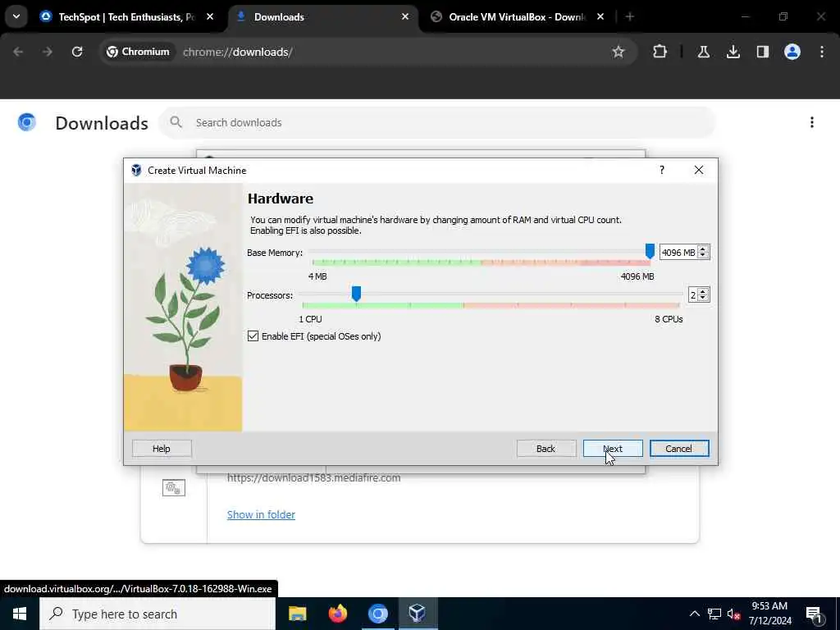Image resolution: width=840 pixels, height=630 pixels.
Task: Close the TechSpot tab
Action: [x=210, y=17]
